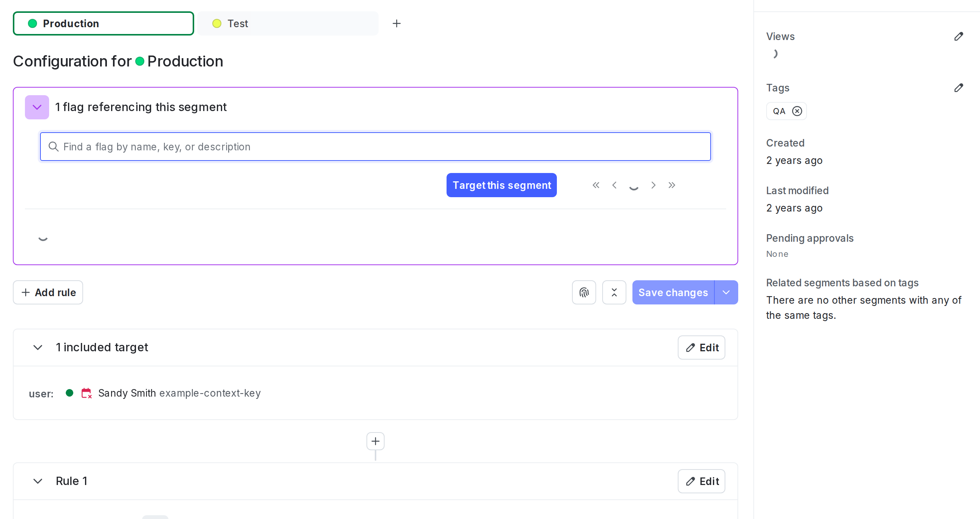Click the edit pencil beside Views
This screenshot has width=980, height=519.
pos(959,36)
